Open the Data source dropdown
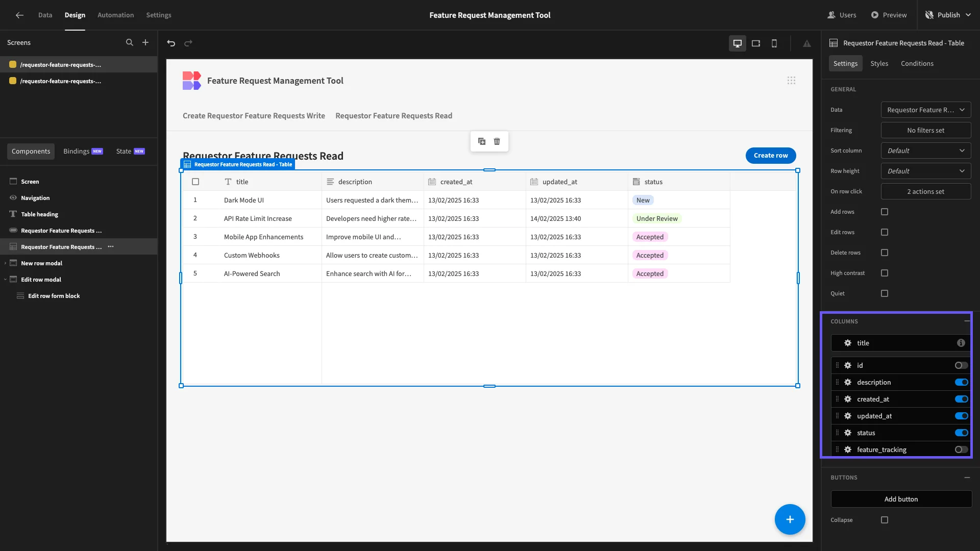 point(926,110)
